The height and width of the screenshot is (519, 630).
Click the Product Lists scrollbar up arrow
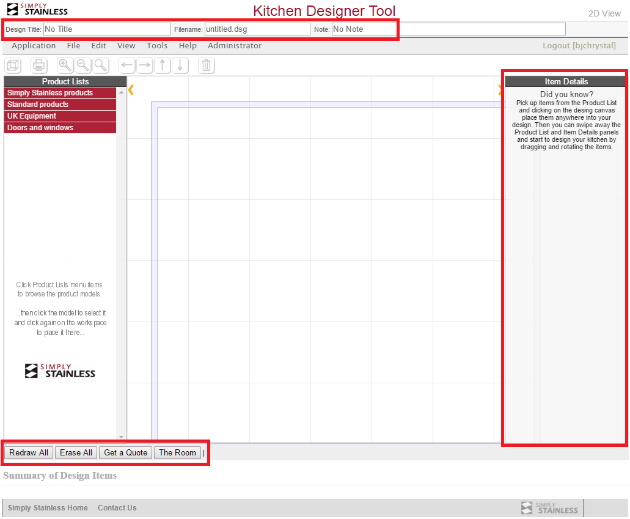pyautogui.click(x=121, y=92)
